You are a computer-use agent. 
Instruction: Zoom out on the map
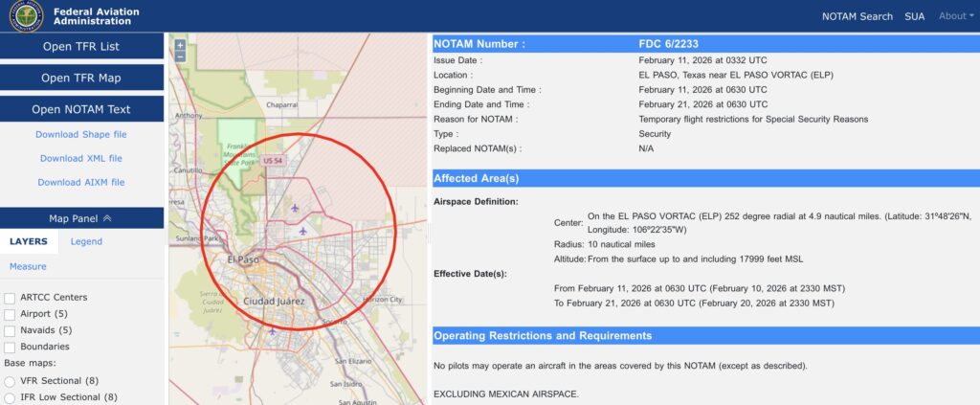[180, 56]
